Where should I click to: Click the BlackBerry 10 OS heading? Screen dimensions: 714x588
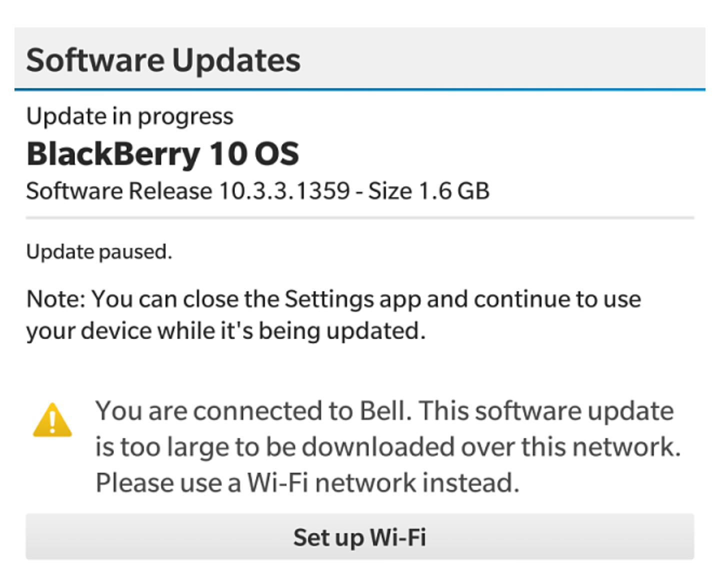click(162, 154)
